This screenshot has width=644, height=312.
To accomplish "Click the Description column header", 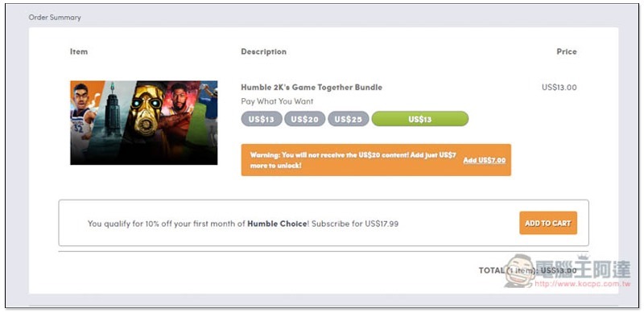I will 264,51.
